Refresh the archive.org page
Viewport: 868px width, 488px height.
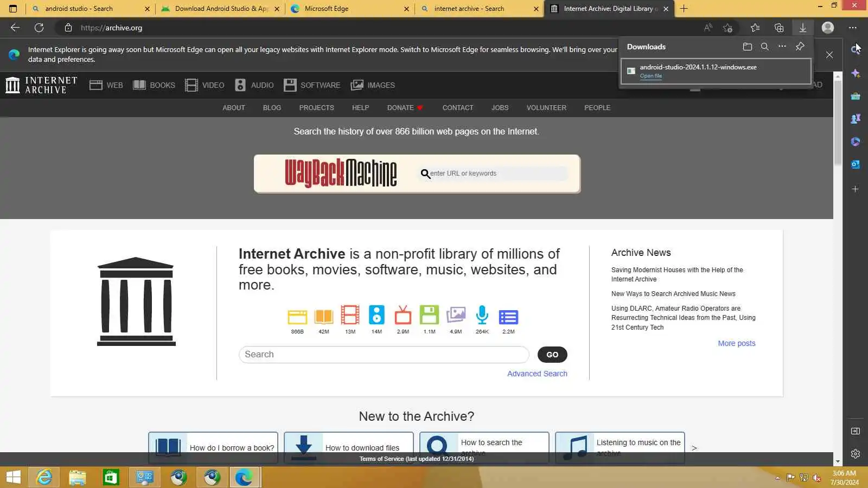[x=39, y=28]
